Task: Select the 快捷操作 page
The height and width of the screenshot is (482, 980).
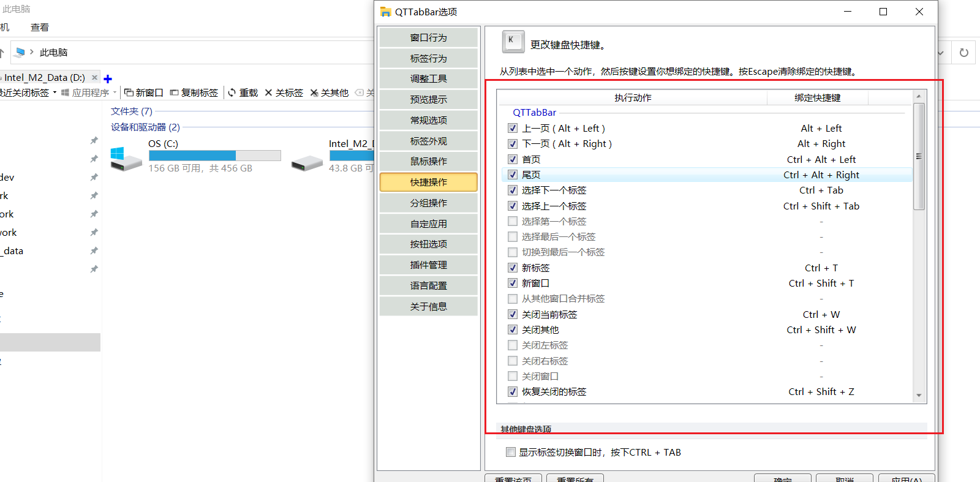Action: (x=429, y=182)
